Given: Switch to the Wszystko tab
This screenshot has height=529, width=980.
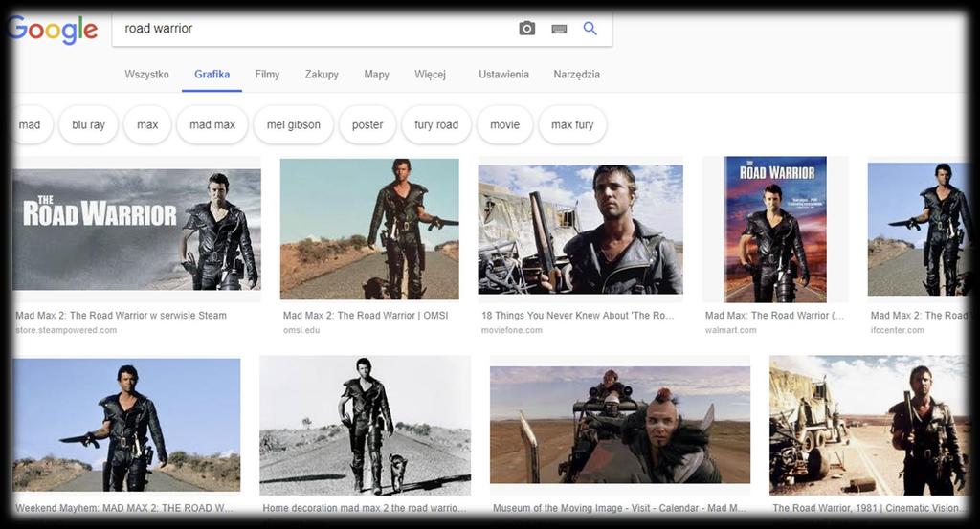Looking at the screenshot, I should (146, 75).
